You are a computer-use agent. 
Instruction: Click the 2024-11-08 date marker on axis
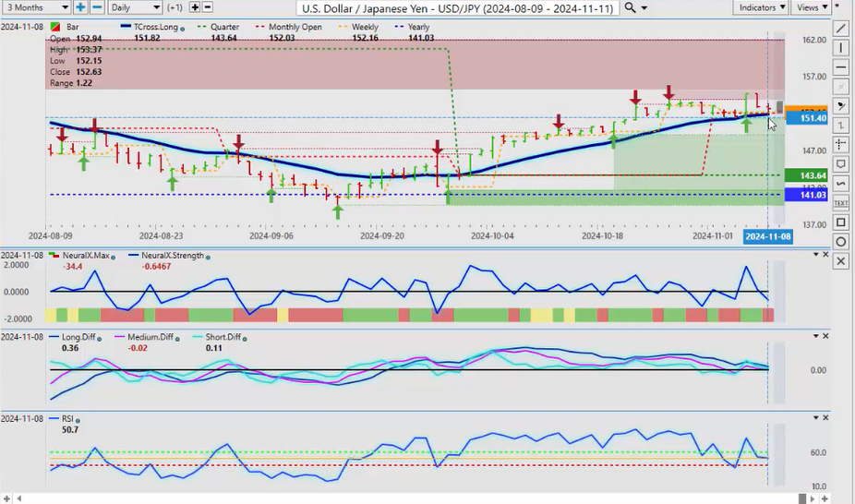(767, 236)
